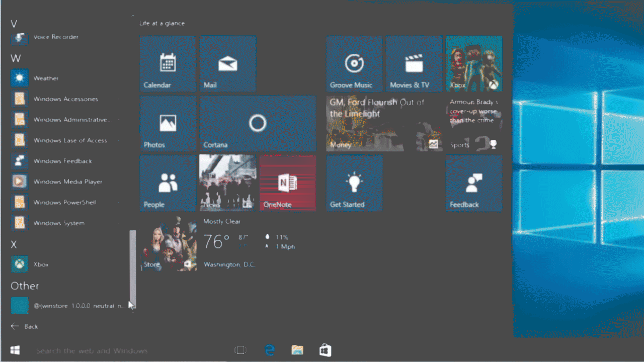Open File Explorer from the taskbar
Viewport: 644px width, 362px height.
(x=297, y=350)
